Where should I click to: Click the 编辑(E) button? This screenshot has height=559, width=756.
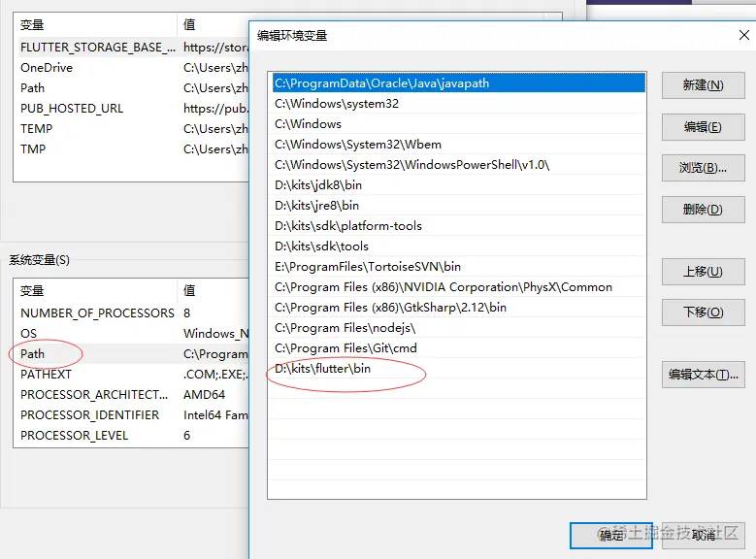click(x=703, y=127)
